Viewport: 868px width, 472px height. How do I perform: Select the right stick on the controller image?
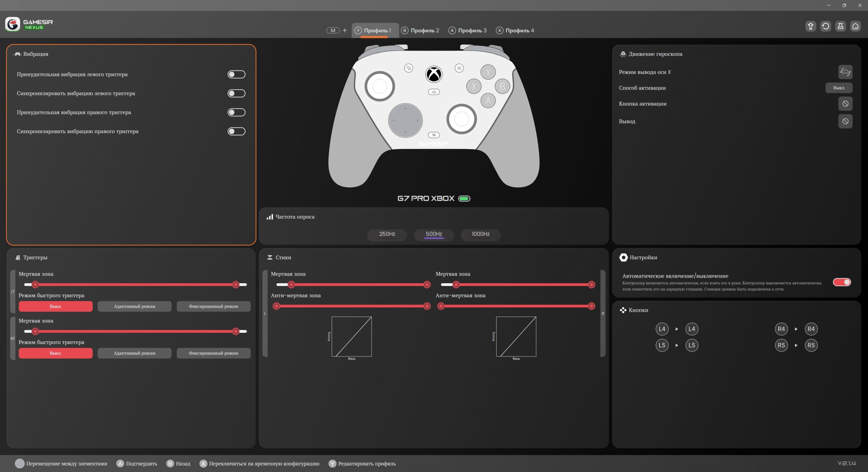click(461, 119)
